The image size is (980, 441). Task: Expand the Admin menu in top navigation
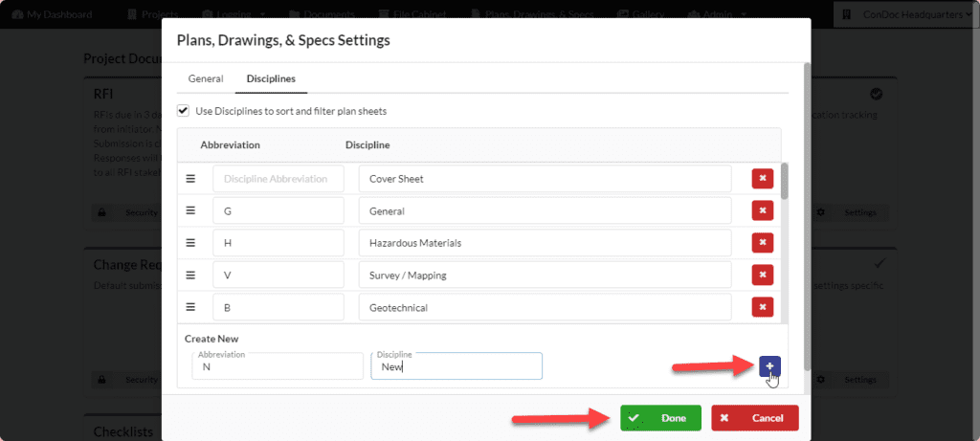[717, 13]
